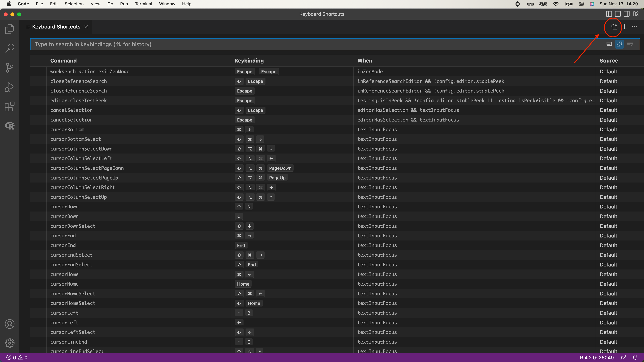Click the Split Editor icon
The image size is (644, 362).
click(624, 27)
